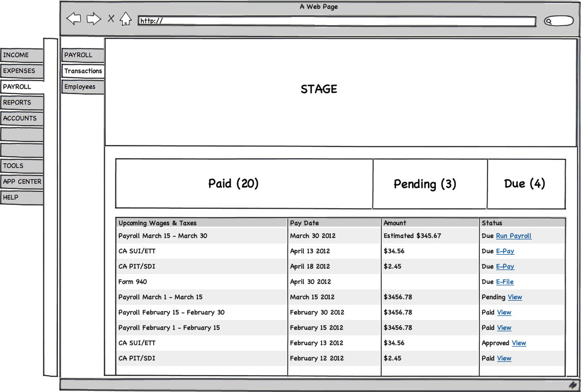Screen dimensions: 581x392
Task: View the Approved CA SUI/ETT entry
Action: pos(519,343)
